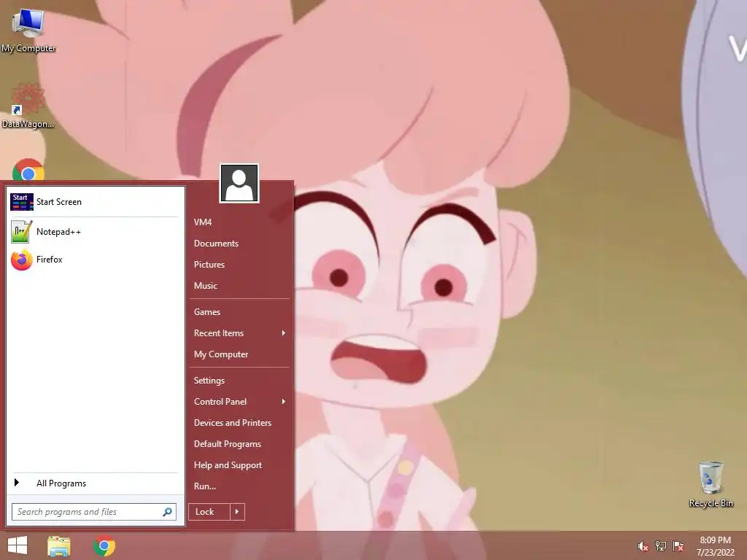Open the Recycle Bin on the desktop
The width and height of the screenshot is (747, 560).
pos(711,484)
